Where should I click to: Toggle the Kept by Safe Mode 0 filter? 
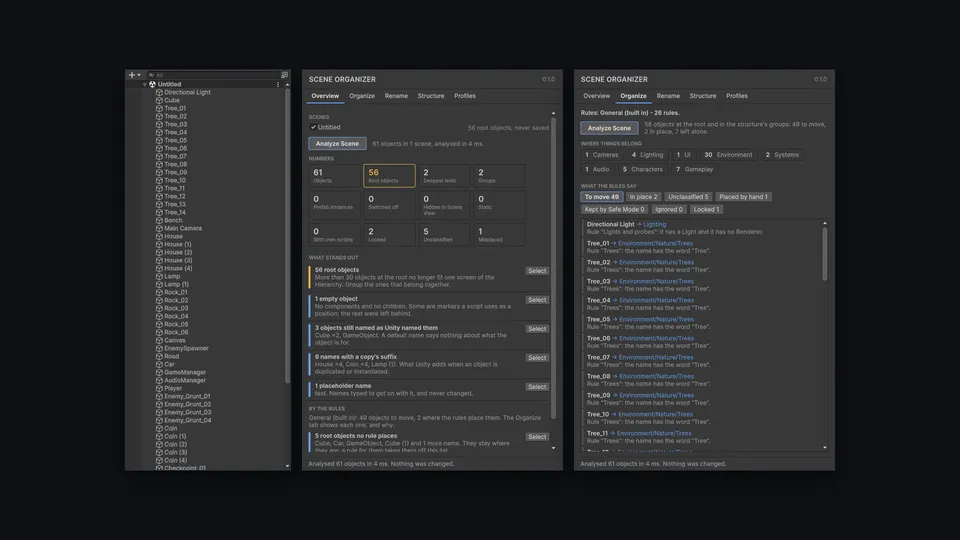coord(614,209)
